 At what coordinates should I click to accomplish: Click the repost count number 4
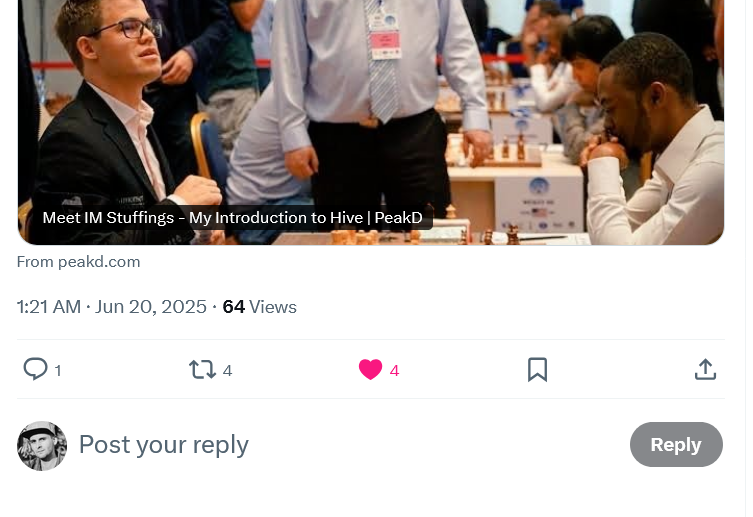click(x=228, y=371)
